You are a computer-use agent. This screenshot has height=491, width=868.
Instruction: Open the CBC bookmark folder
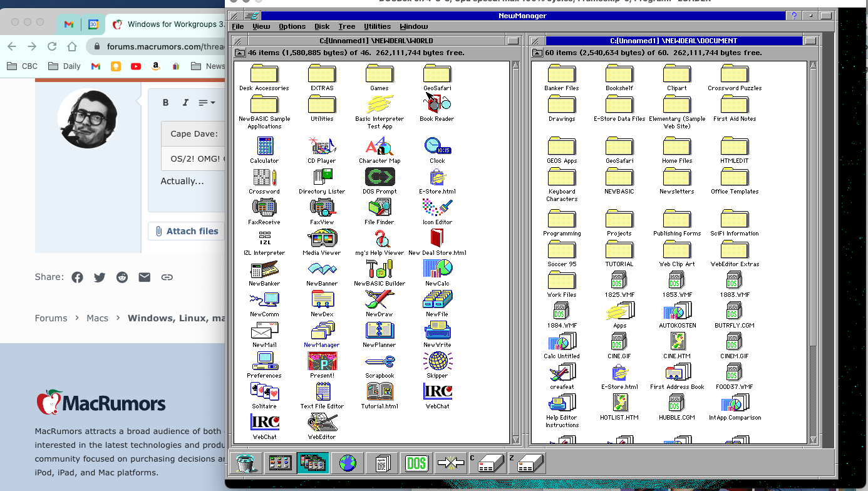click(x=22, y=66)
